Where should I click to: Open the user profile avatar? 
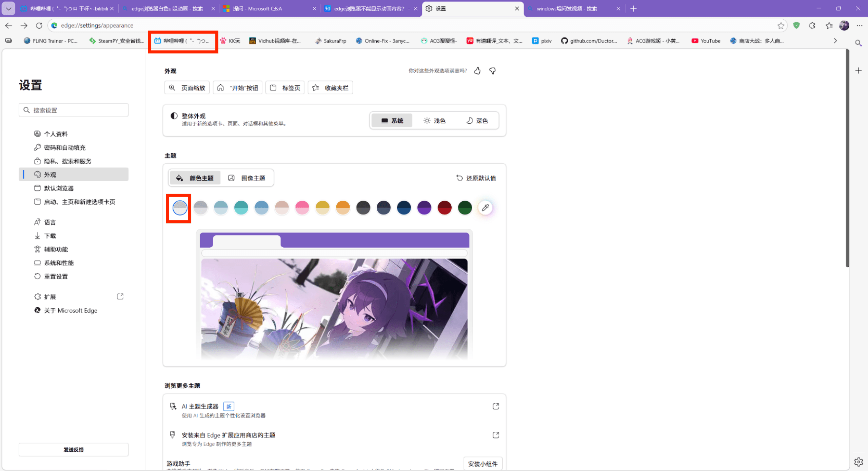point(844,25)
